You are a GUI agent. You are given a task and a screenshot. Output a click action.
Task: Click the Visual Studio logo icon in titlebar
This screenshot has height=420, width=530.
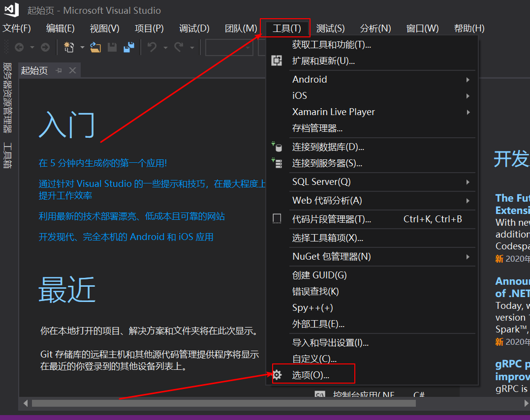(x=10, y=10)
